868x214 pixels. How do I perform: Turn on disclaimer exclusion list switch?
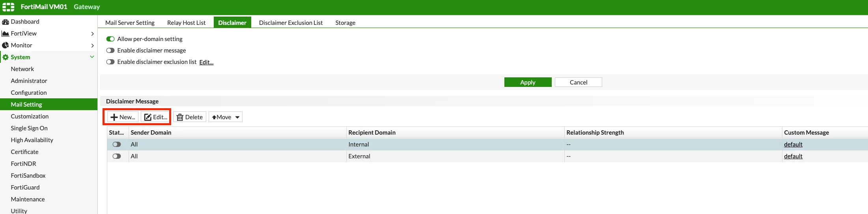[x=110, y=62]
